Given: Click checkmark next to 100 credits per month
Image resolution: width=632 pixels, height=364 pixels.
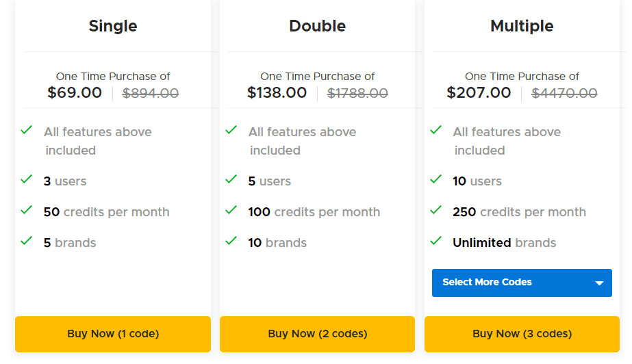Looking at the screenshot, I should pos(231,210).
